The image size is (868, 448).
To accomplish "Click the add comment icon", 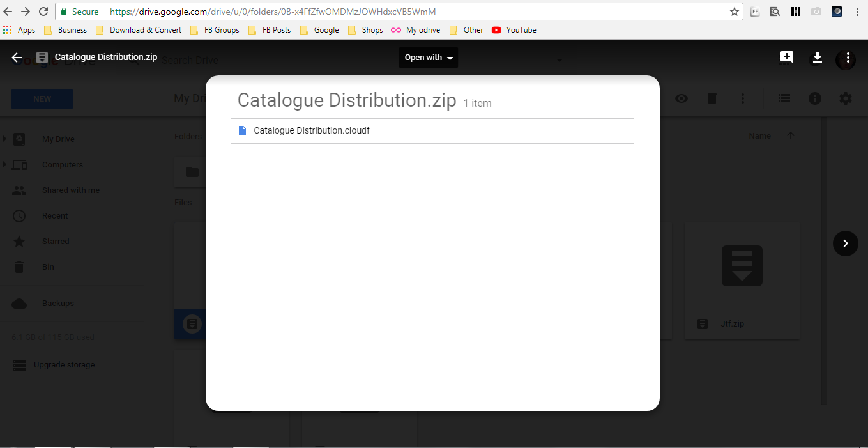I will point(786,58).
